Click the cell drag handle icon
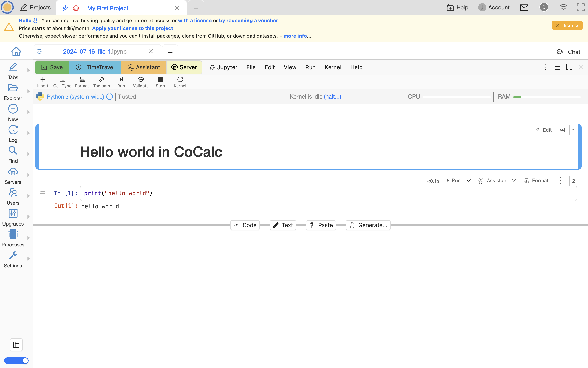This screenshot has width=588, height=368. tap(43, 193)
